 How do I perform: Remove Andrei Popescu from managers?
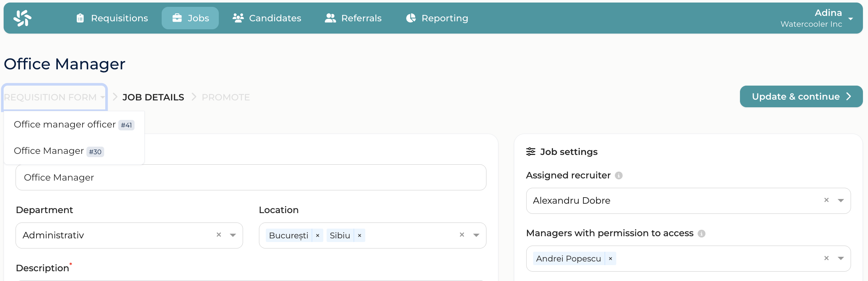pyautogui.click(x=610, y=259)
